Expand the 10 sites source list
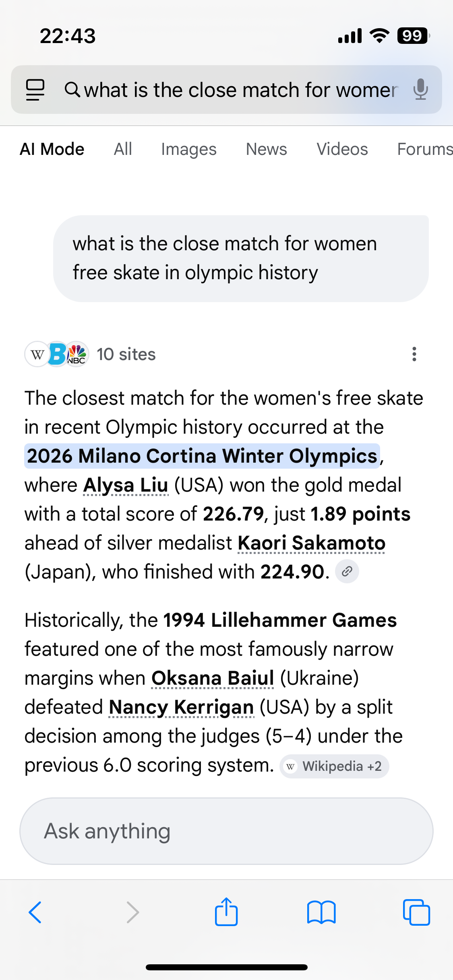This screenshot has height=980, width=453. (x=126, y=354)
